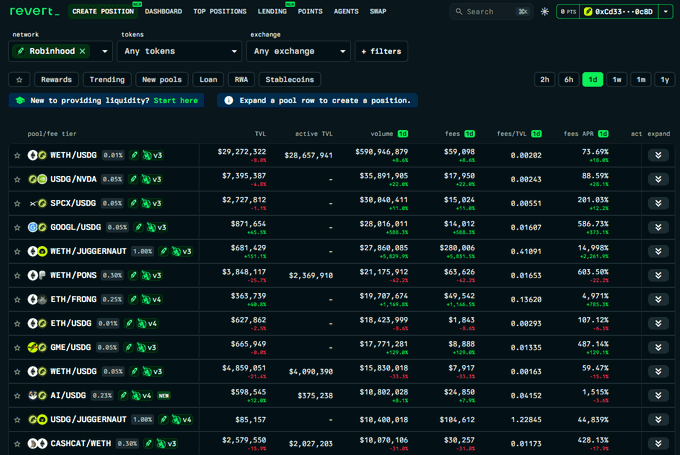The image size is (680, 455).
Task: Click the network feather icon in SPCX/USDG row
Action: click(134, 203)
